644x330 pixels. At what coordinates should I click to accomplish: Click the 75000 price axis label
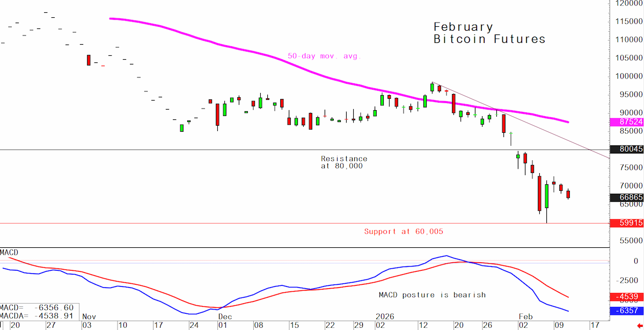pos(631,167)
